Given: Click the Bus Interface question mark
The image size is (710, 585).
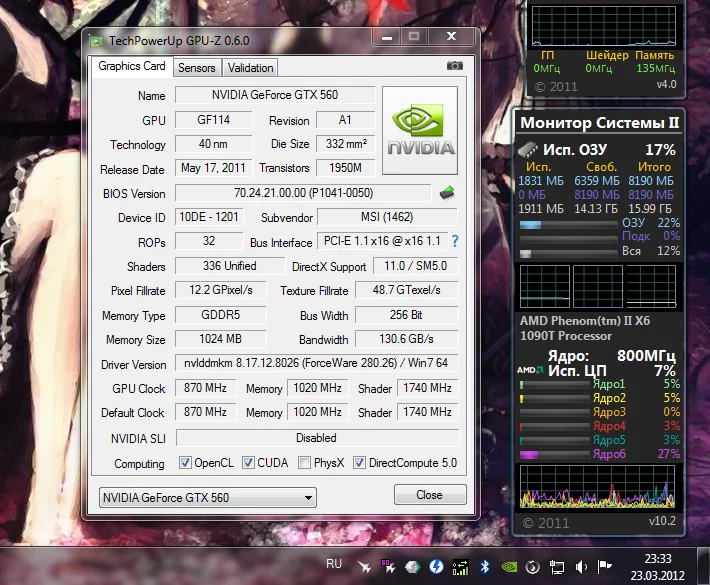Looking at the screenshot, I should pos(455,241).
